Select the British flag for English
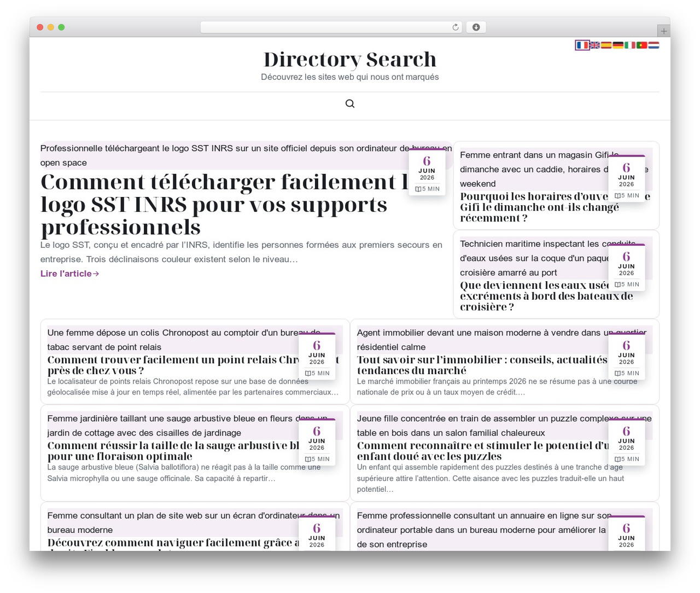 [x=594, y=45]
